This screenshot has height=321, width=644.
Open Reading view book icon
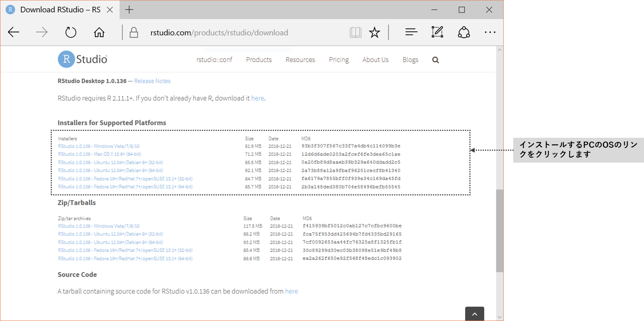(x=355, y=32)
